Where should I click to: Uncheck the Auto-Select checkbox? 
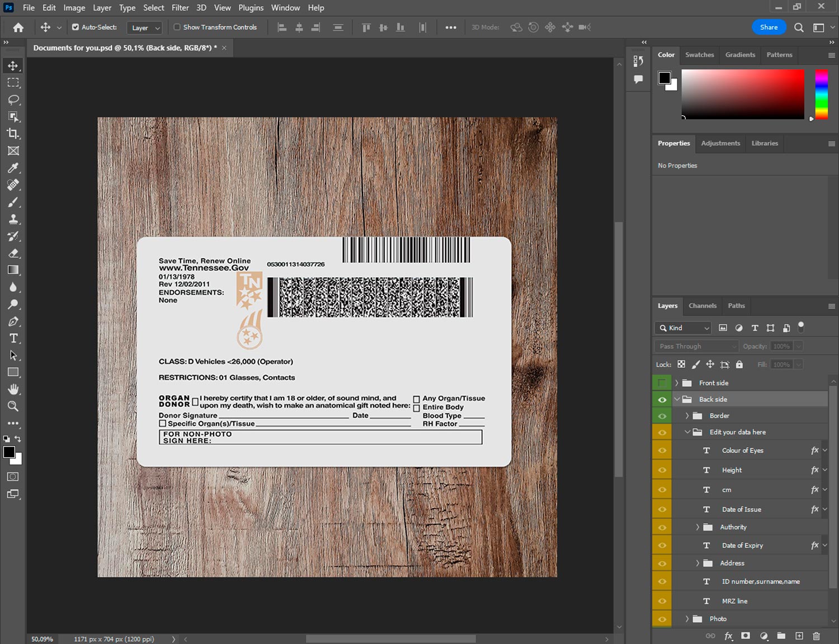click(76, 27)
